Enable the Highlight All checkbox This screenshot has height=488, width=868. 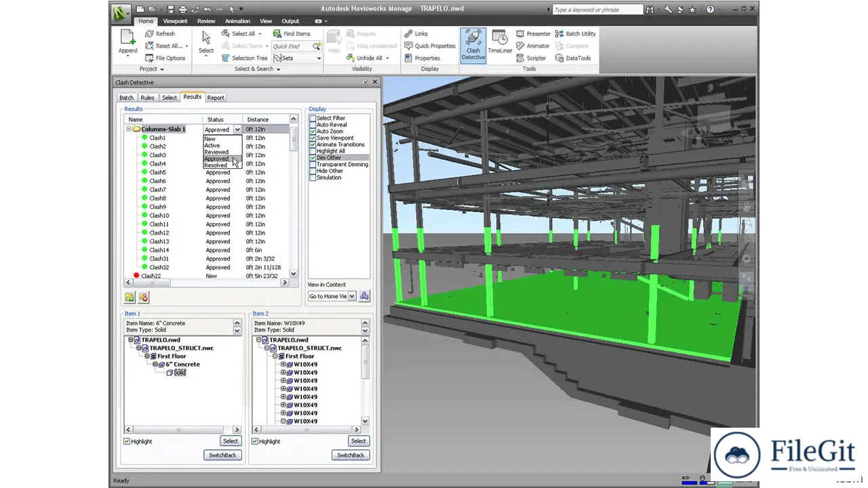tap(313, 151)
